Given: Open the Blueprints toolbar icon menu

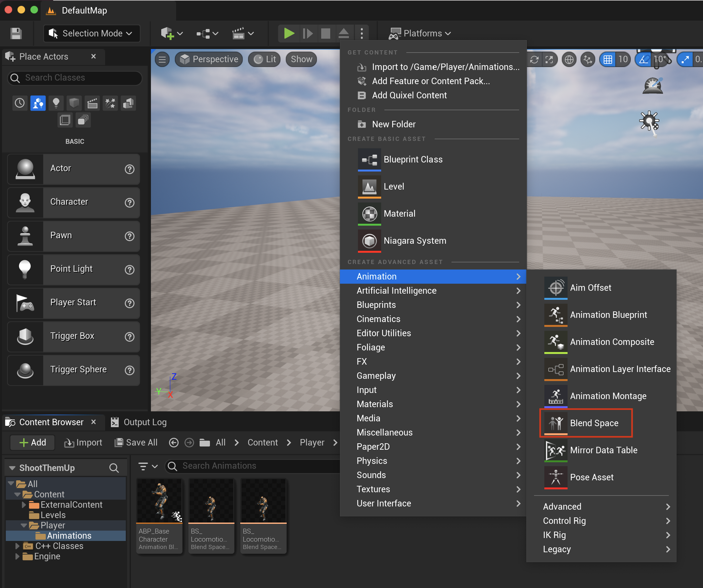Looking at the screenshot, I should (207, 34).
